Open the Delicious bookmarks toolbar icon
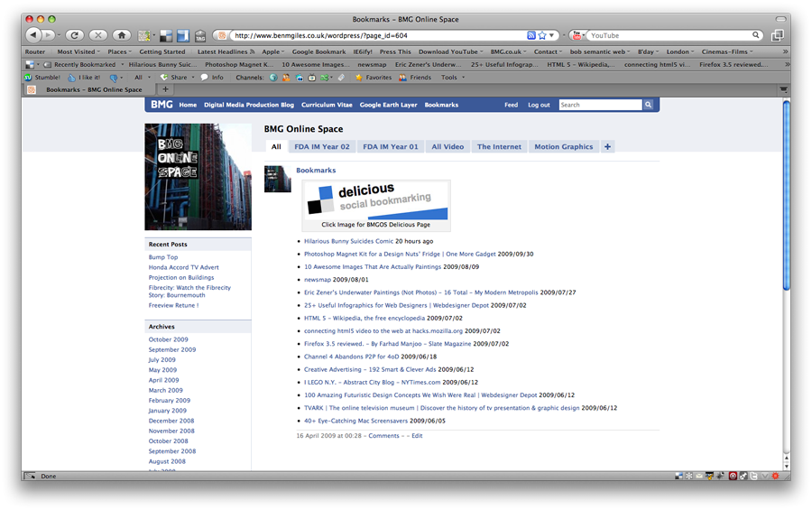The image size is (812, 510). (166, 36)
